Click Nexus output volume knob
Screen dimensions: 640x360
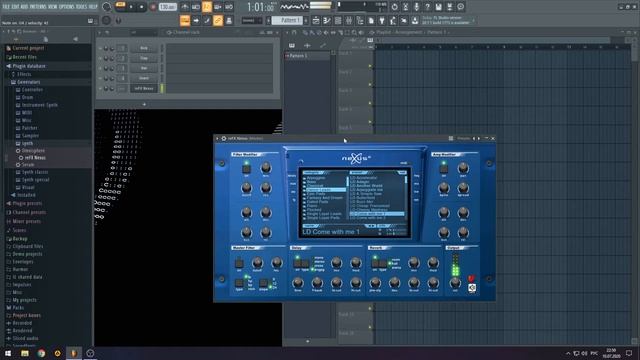click(x=455, y=282)
